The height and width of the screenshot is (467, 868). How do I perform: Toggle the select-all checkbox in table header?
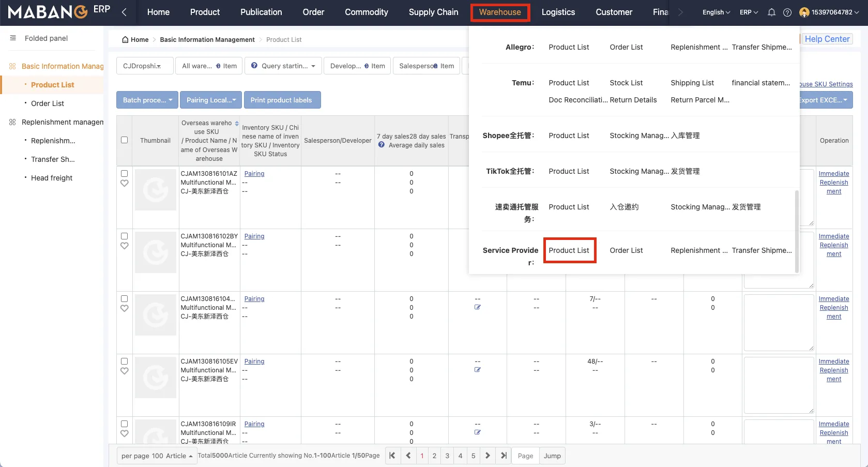coord(124,140)
